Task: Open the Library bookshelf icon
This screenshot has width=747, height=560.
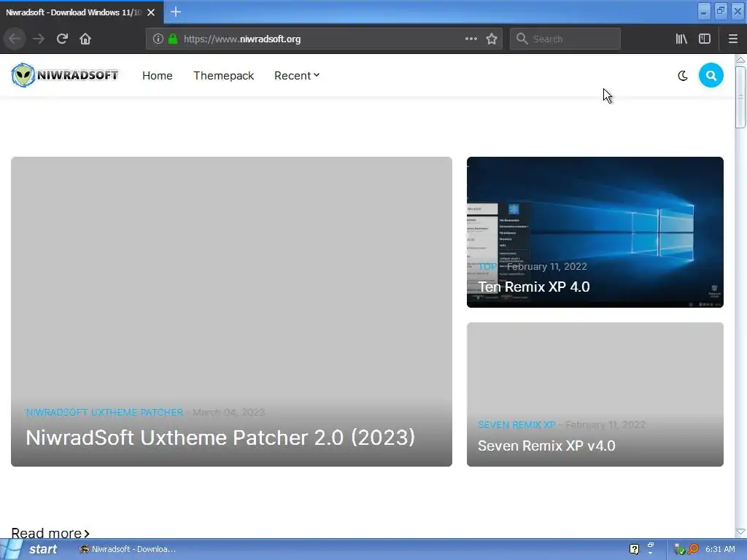Action: pyautogui.click(x=681, y=39)
